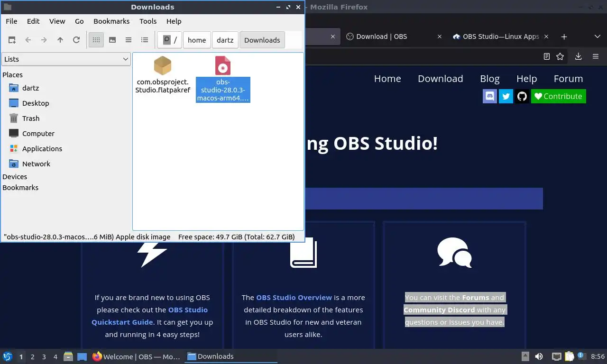Select the obs-studio macOS disk image file

pos(223,79)
